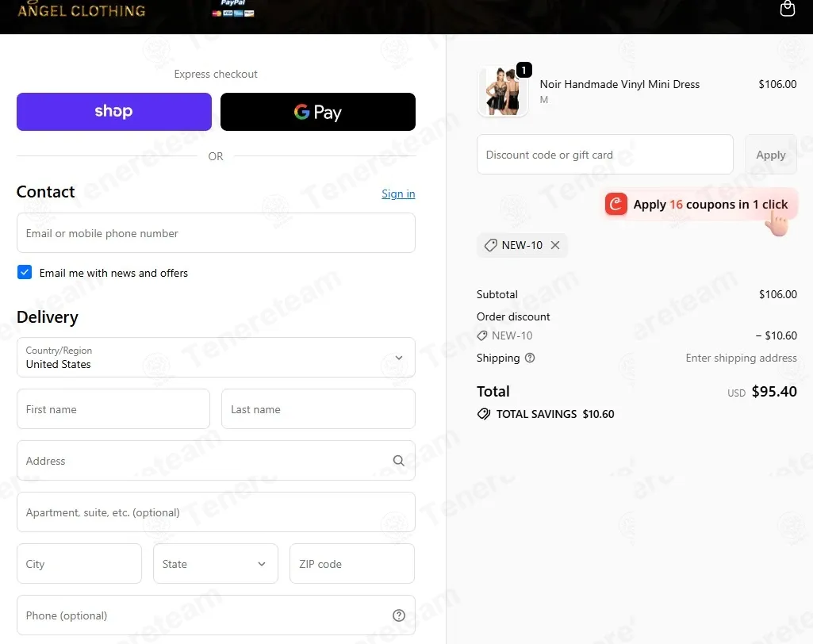Click Apply 16 coupons in 1 click

(x=700, y=205)
